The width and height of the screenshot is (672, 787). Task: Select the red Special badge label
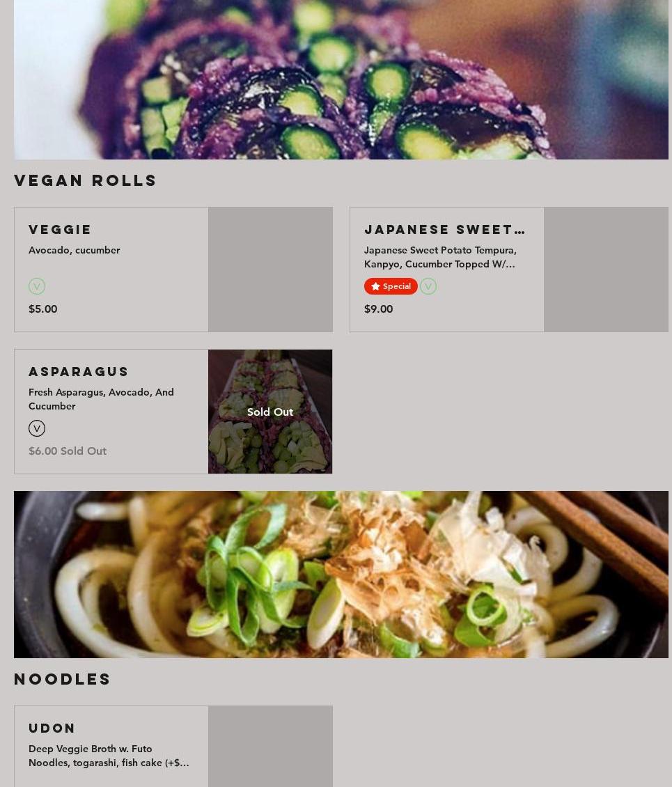click(x=391, y=286)
